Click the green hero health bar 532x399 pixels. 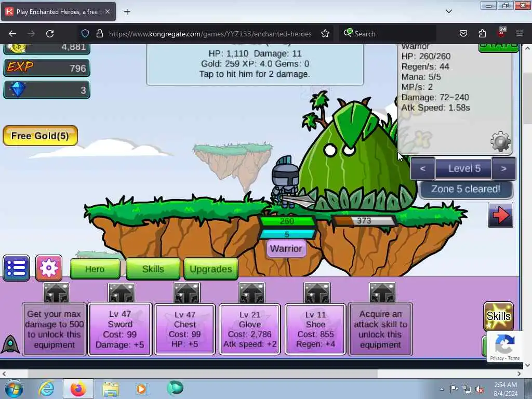tap(287, 221)
